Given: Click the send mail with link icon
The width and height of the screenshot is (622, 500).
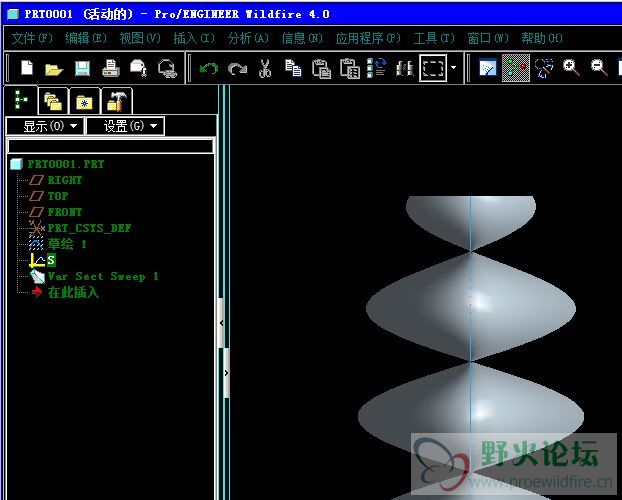Looking at the screenshot, I should click(x=167, y=68).
